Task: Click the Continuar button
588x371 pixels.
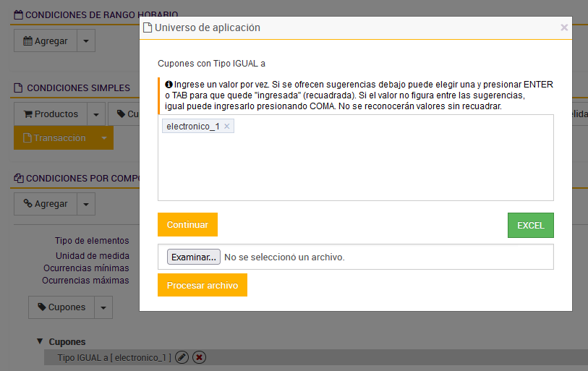Action: click(x=187, y=224)
